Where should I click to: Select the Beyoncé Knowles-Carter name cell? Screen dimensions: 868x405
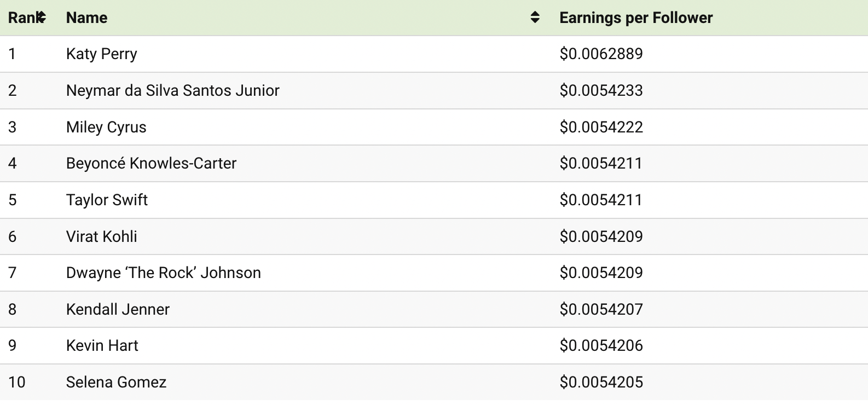[x=151, y=163]
